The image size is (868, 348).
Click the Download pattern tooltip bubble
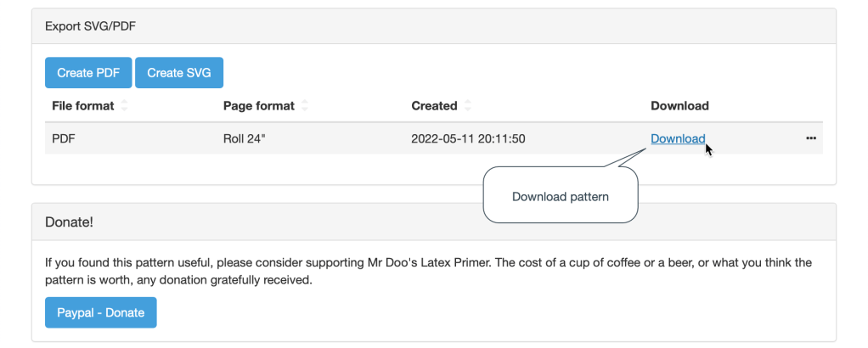[561, 197]
